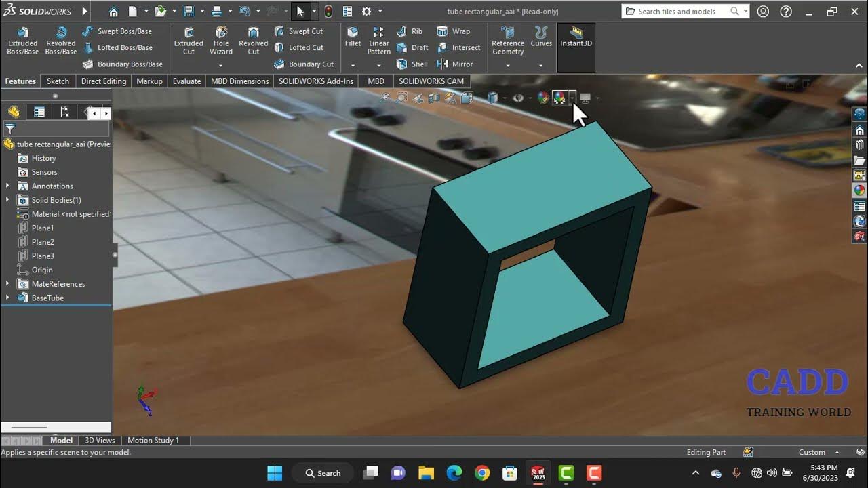Open the Apply Scene dropdown arrow
This screenshot has height=488, width=868.
click(x=572, y=98)
